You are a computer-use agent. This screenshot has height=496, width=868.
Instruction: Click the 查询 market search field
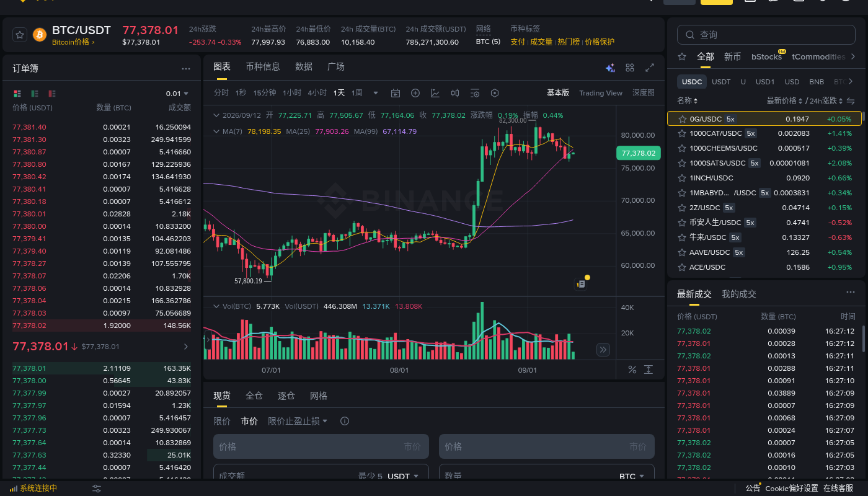click(x=767, y=35)
